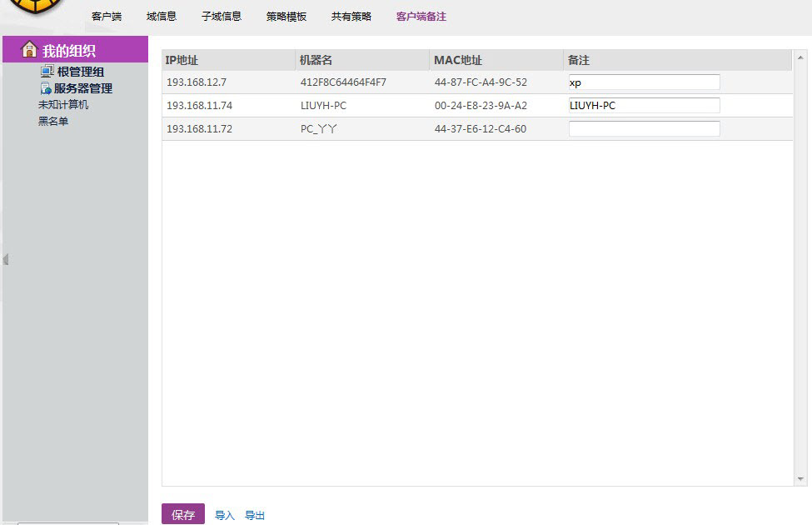Click the server icon next to 服务器管理
The height and width of the screenshot is (525, 812).
tap(47, 88)
